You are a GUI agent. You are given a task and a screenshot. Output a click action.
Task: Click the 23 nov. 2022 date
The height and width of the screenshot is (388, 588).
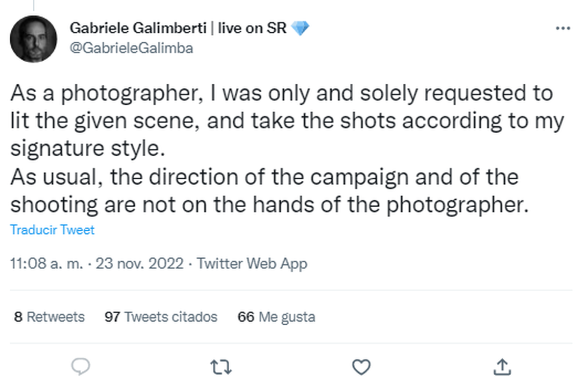tap(139, 264)
